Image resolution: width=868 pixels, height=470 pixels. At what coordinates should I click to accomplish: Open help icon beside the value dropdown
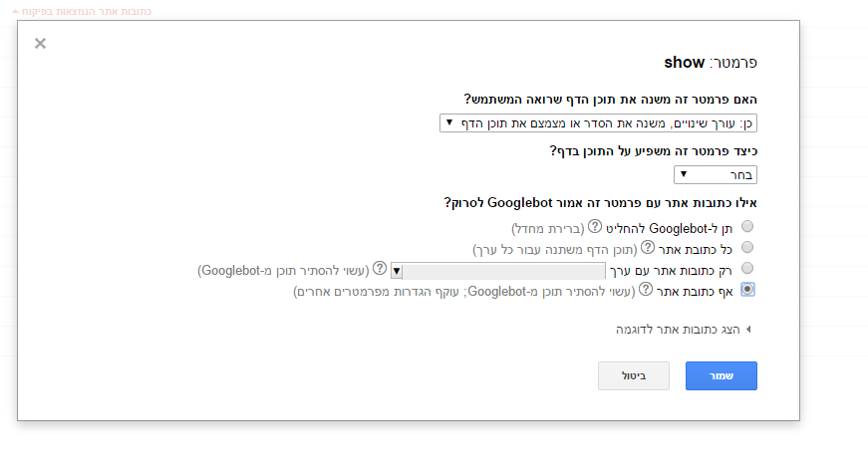380,268
